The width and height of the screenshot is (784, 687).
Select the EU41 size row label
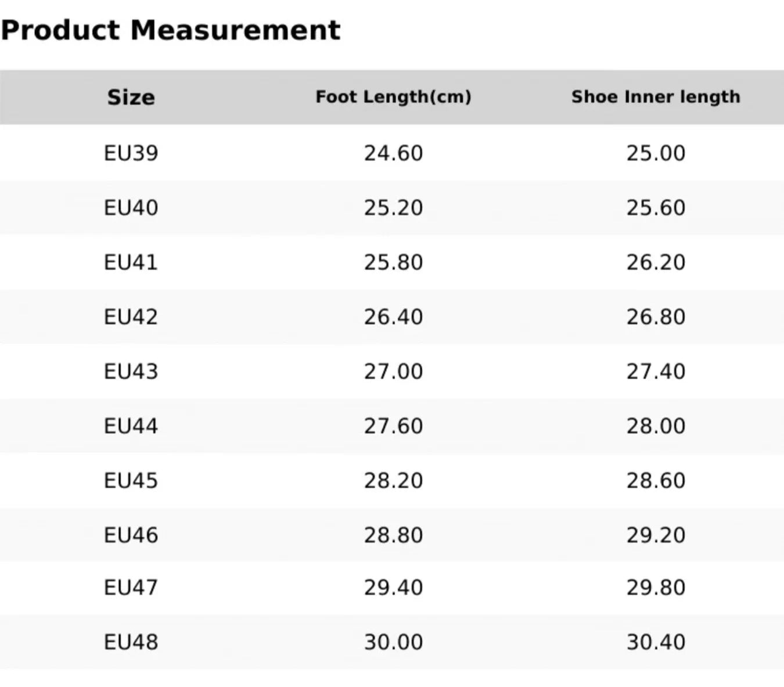(x=131, y=262)
